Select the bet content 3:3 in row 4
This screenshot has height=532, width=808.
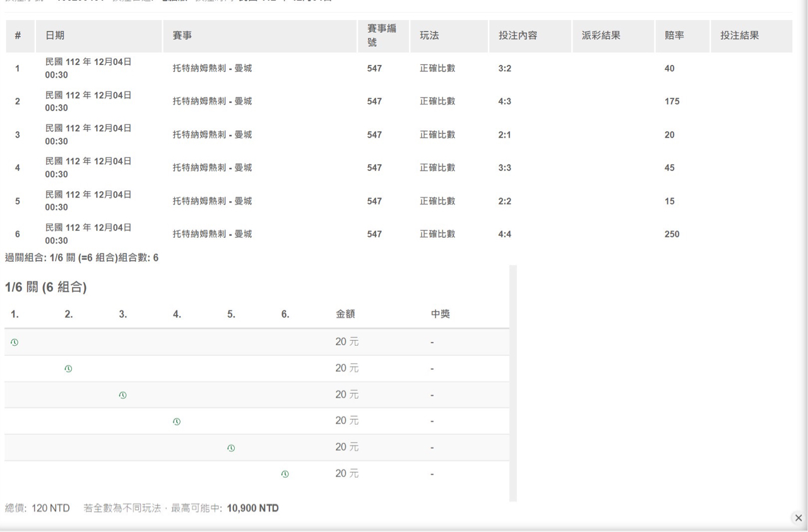point(504,168)
